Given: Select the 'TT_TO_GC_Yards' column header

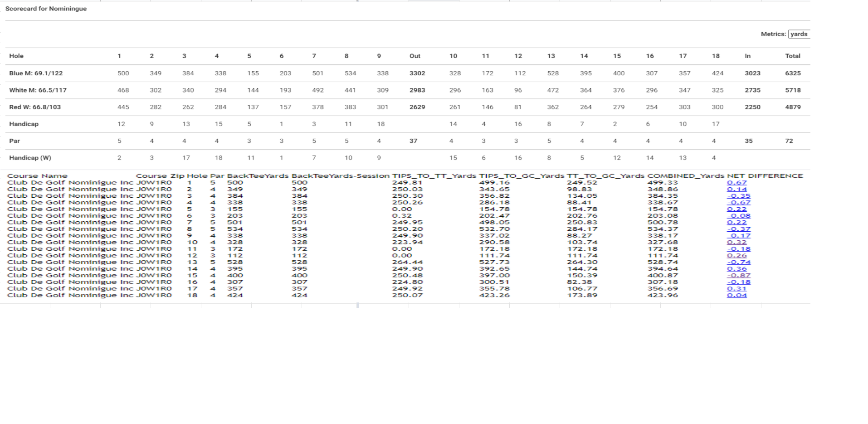Looking at the screenshot, I should 605,176.
